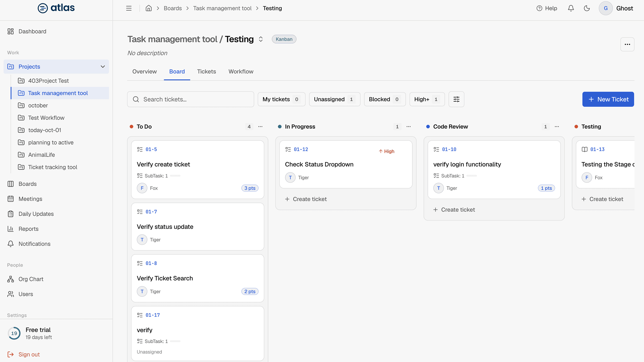Click Boards breadcrumb link

pos(173,8)
